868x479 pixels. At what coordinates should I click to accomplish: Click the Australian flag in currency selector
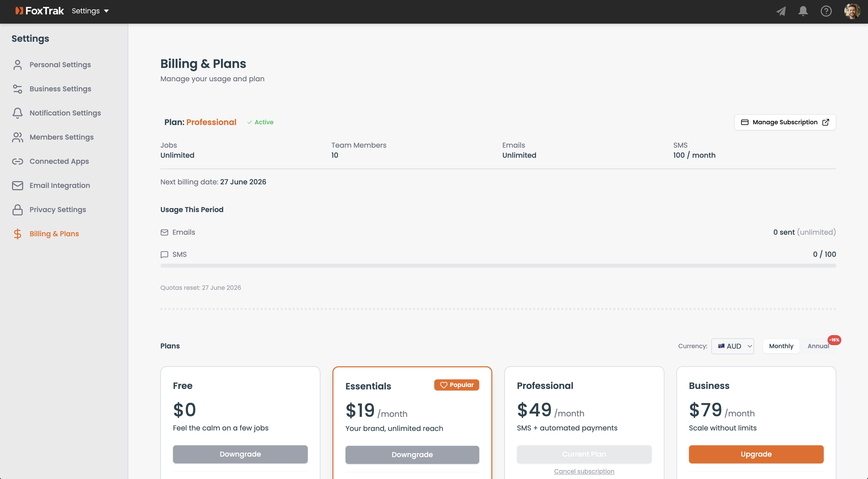coord(721,346)
